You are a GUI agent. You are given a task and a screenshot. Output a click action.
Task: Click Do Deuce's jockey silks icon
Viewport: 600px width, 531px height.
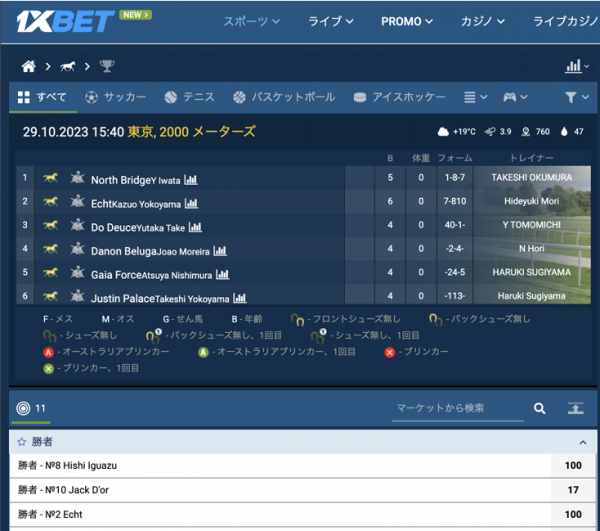(77, 225)
